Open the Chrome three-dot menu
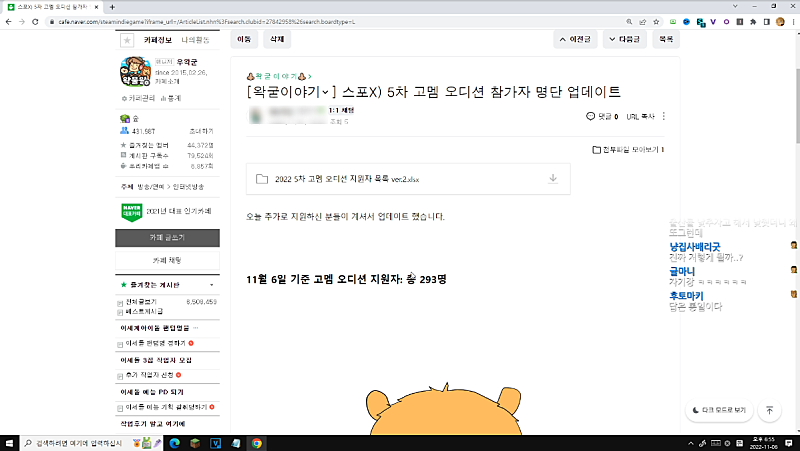This screenshot has height=451, width=800. pos(793,22)
